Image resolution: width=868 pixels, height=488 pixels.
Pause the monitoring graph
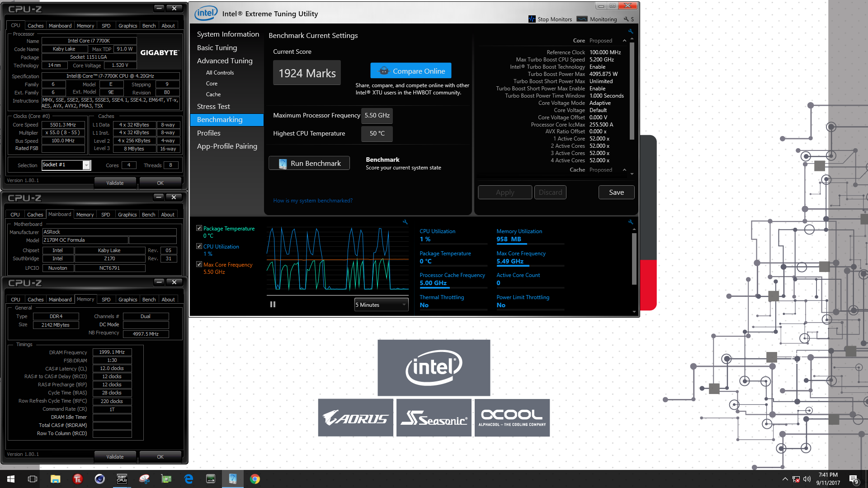(x=273, y=305)
